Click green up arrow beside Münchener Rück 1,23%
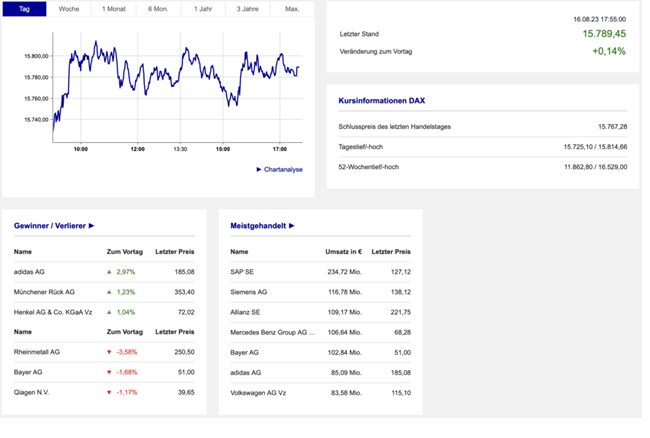This screenshot has height=438, width=650. (110, 292)
